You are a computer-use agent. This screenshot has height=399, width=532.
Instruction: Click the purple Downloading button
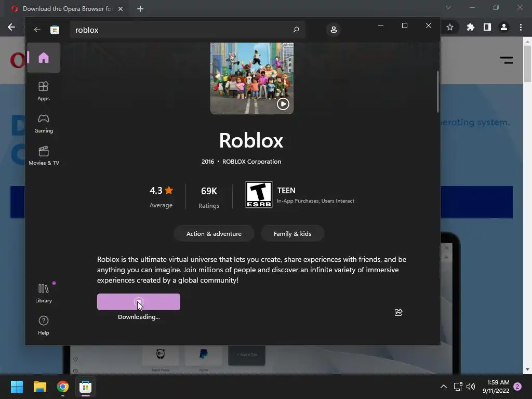coord(138,302)
